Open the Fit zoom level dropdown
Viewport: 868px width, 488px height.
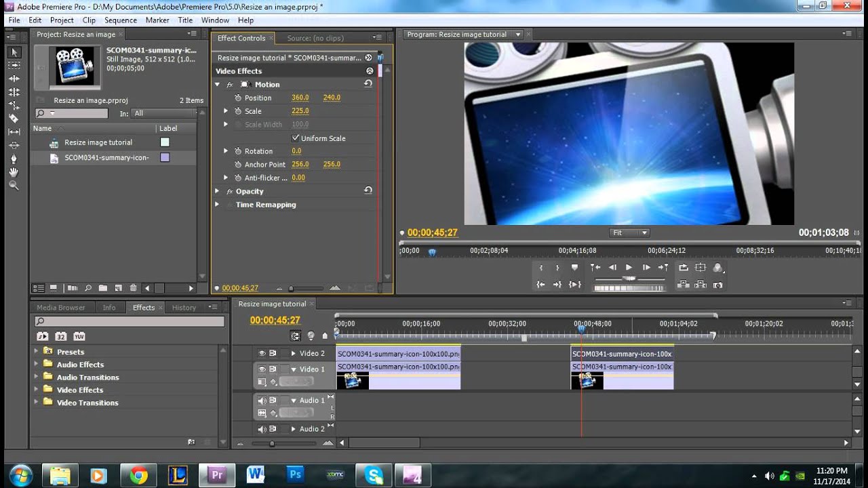pos(629,232)
